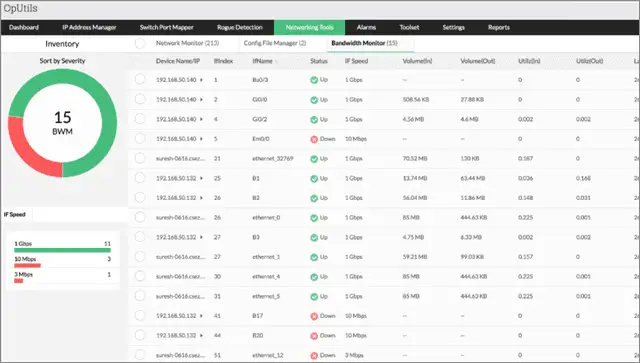Image resolution: width=640 pixels, height=363 pixels.
Task: Click the Up status icon for Gi0/2
Action: (314, 120)
